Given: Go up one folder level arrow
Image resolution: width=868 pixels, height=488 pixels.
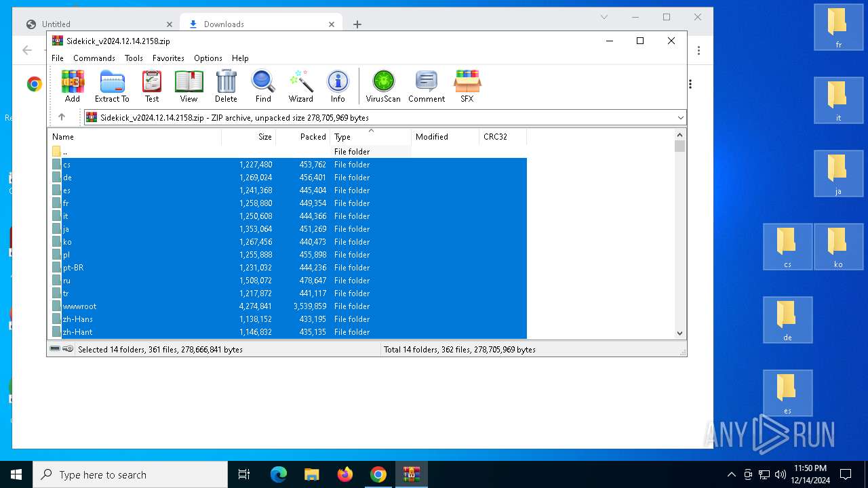Looking at the screenshot, I should (62, 117).
